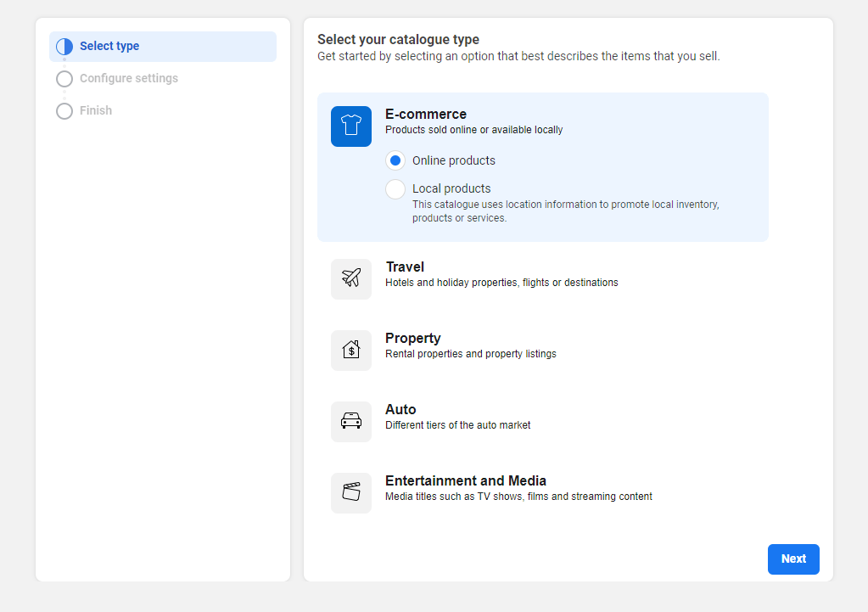Click the Configure settings step circle

coord(64,79)
